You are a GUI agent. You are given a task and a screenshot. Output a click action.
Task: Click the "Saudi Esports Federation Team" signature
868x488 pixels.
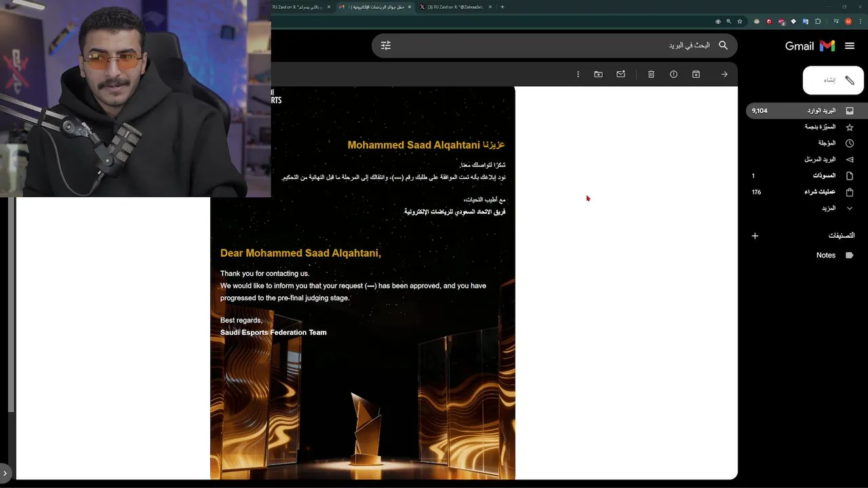(x=273, y=332)
